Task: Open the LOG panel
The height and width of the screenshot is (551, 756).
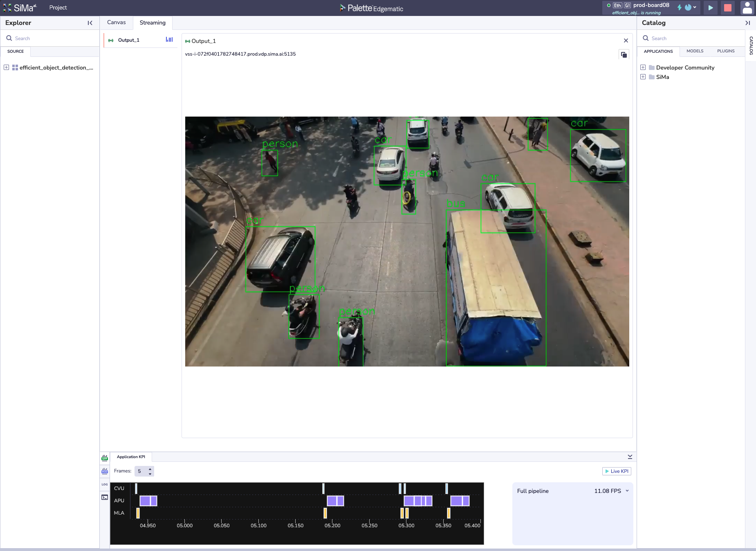Action: click(x=105, y=484)
